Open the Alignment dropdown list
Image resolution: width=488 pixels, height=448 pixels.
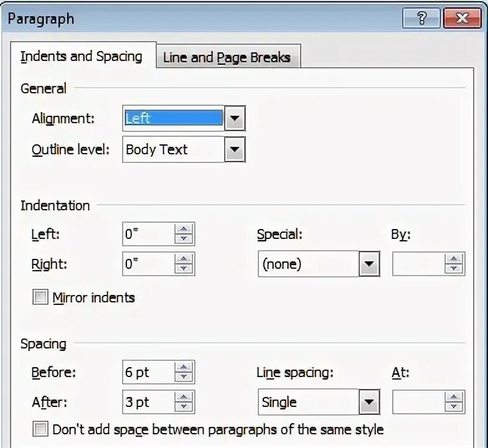(235, 118)
